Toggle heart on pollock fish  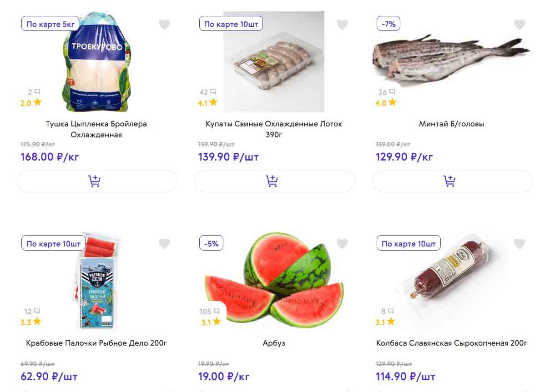point(520,25)
